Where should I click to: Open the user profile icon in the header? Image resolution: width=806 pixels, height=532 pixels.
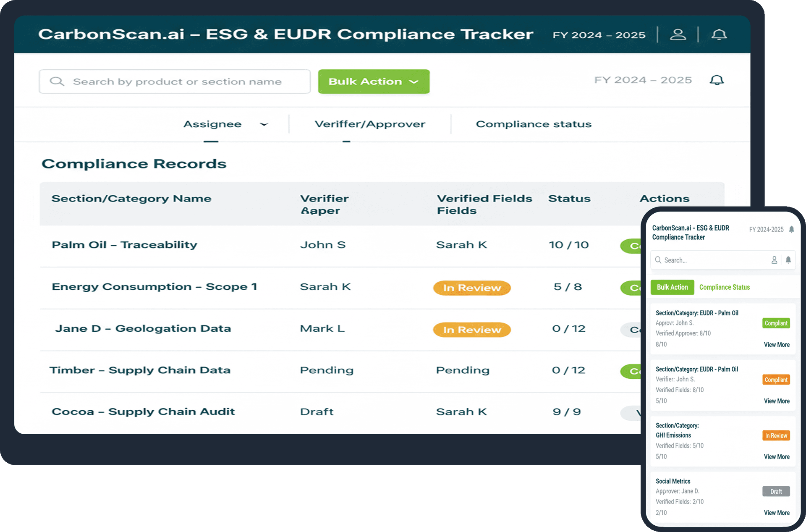pos(678,34)
